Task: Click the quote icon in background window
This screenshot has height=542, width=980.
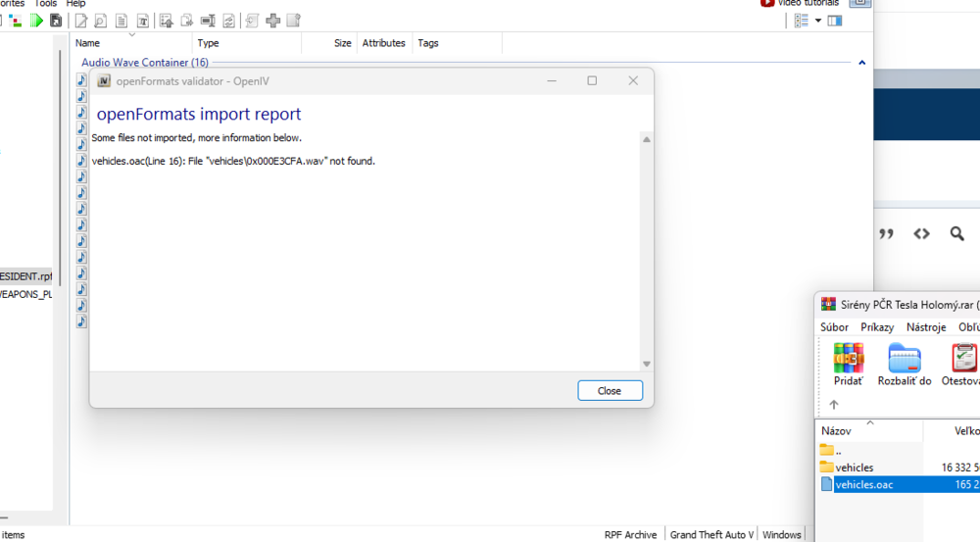Action: point(886,234)
